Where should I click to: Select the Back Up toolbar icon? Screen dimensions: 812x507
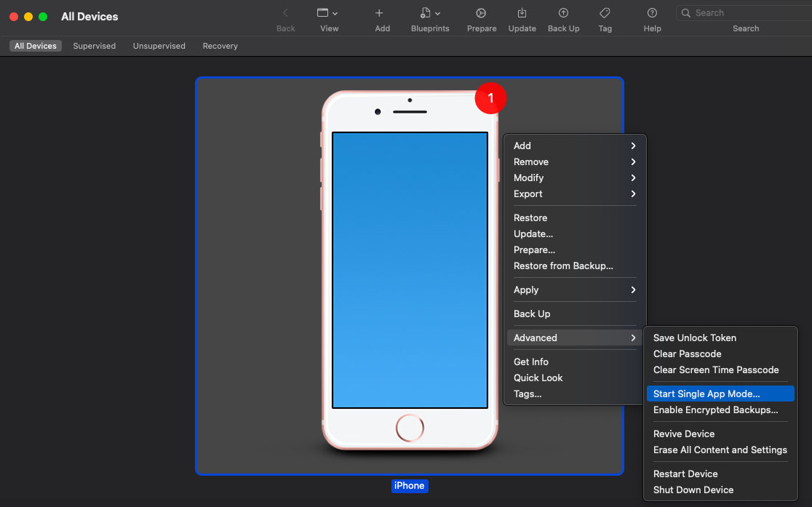[x=563, y=13]
